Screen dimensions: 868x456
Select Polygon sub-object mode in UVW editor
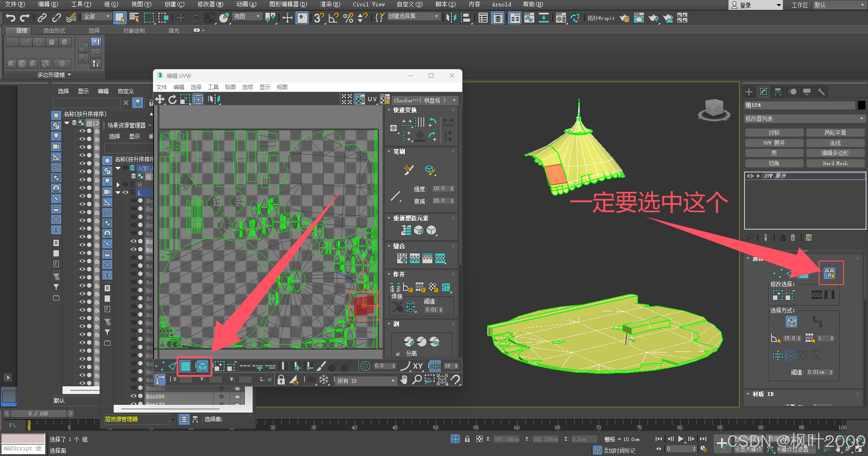coord(185,366)
